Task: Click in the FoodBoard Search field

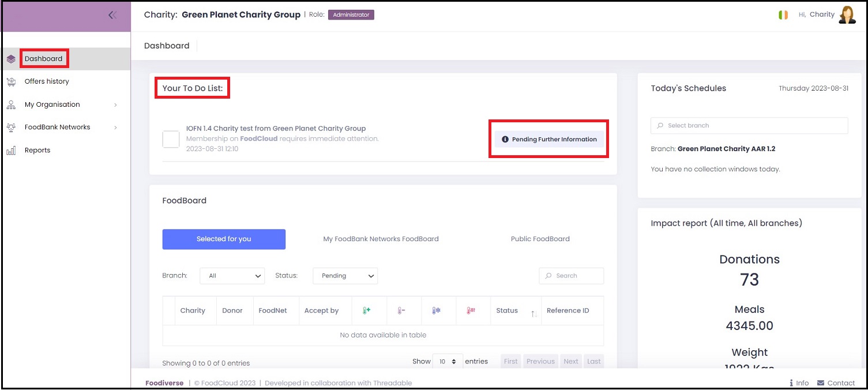Action: (x=572, y=276)
